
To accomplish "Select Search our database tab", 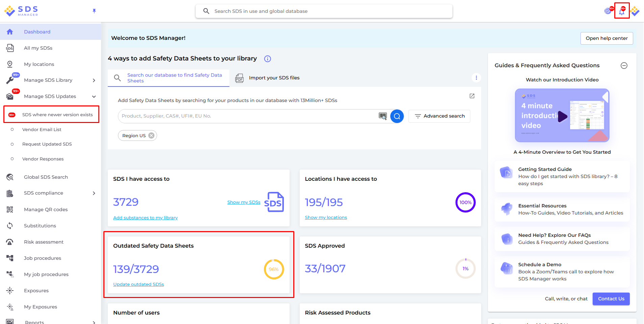I will [x=169, y=78].
